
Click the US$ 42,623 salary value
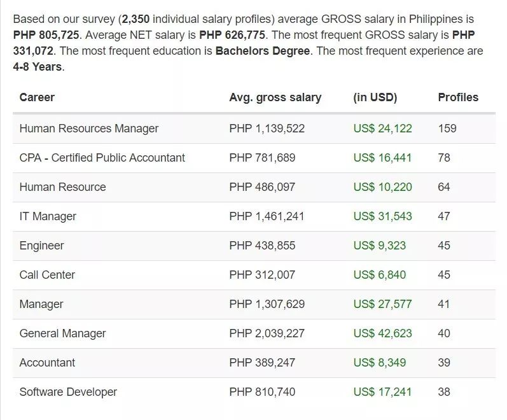click(x=382, y=333)
